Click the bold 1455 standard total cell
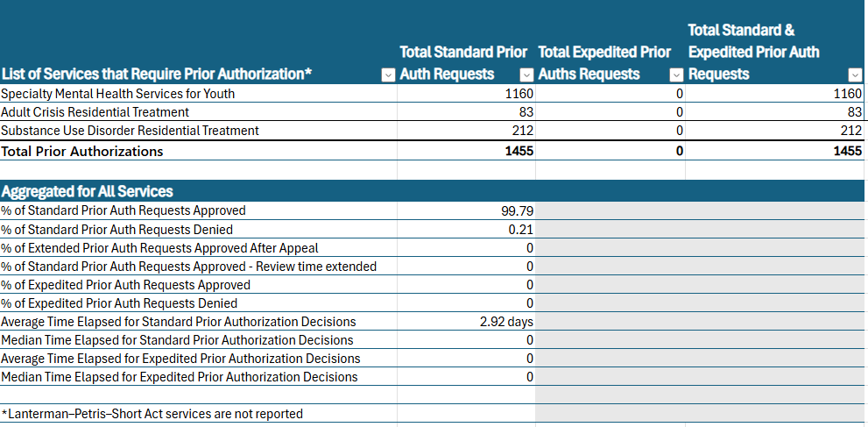Screen dimensions: 868x427 coord(466,151)
